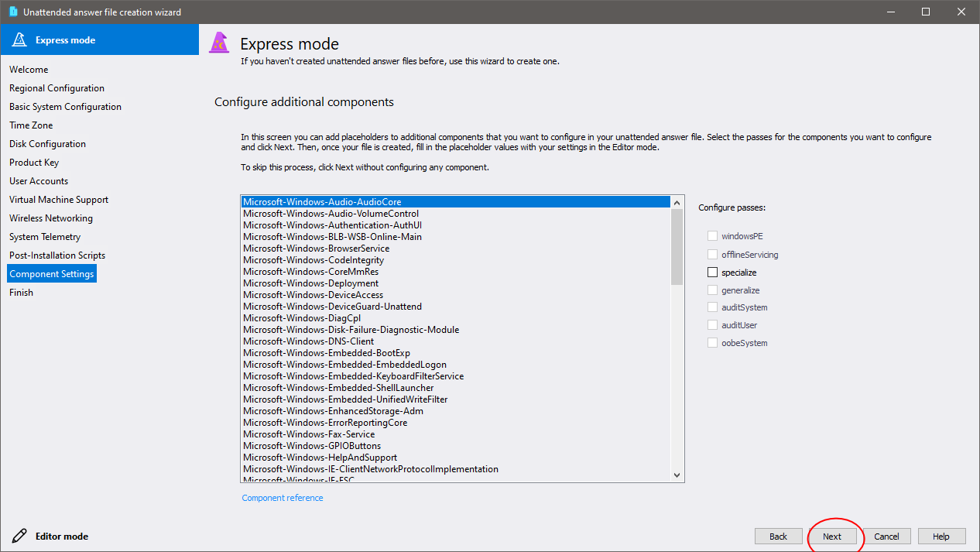This screenshot has width=980, height=552.
Task: Select Microsoft-Windows-DNS-Client component
Action: 455,341
